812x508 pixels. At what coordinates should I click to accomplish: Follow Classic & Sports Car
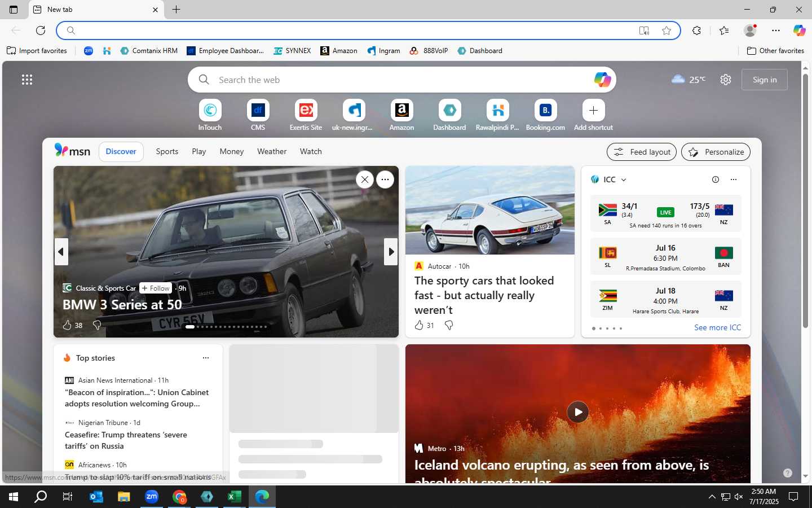[156, 288]
